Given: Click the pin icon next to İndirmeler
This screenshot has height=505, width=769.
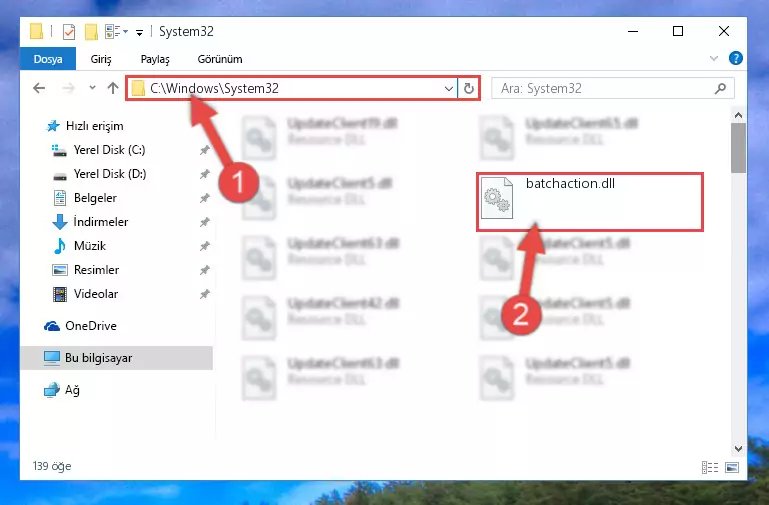Looking at the screenshot, I should click(205, 222).
